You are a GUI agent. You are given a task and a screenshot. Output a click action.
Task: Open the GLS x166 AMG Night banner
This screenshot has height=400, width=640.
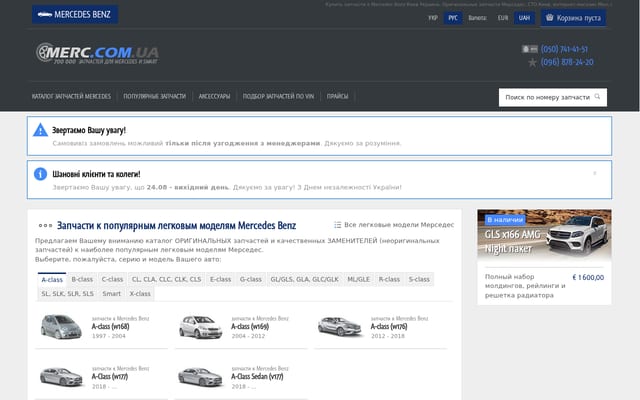click(544, 235)
